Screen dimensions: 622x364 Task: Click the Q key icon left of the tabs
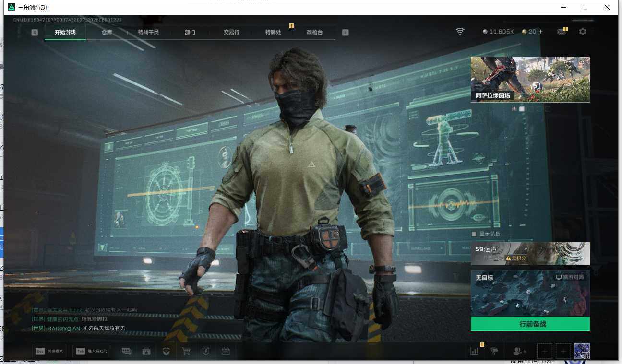(35, 33)
